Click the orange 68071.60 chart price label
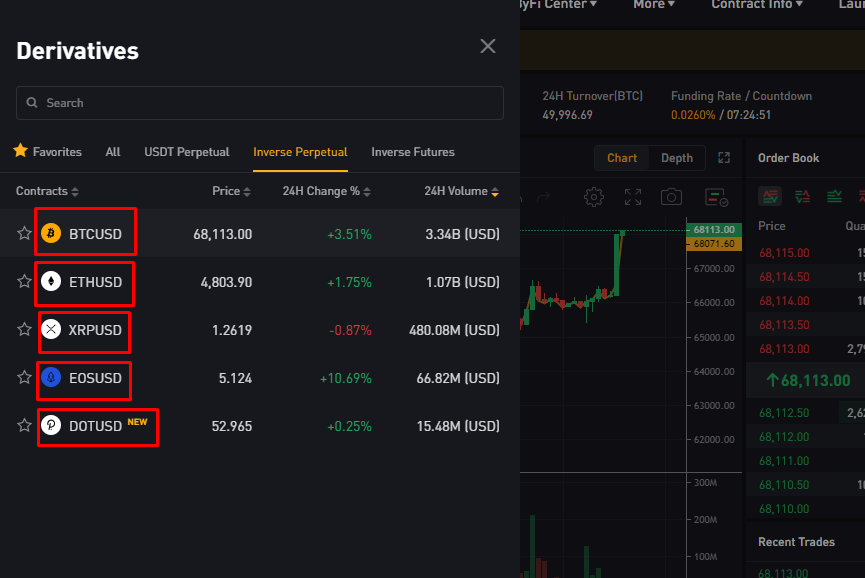The height and width of the screenshot is (578, 865). 714,244
